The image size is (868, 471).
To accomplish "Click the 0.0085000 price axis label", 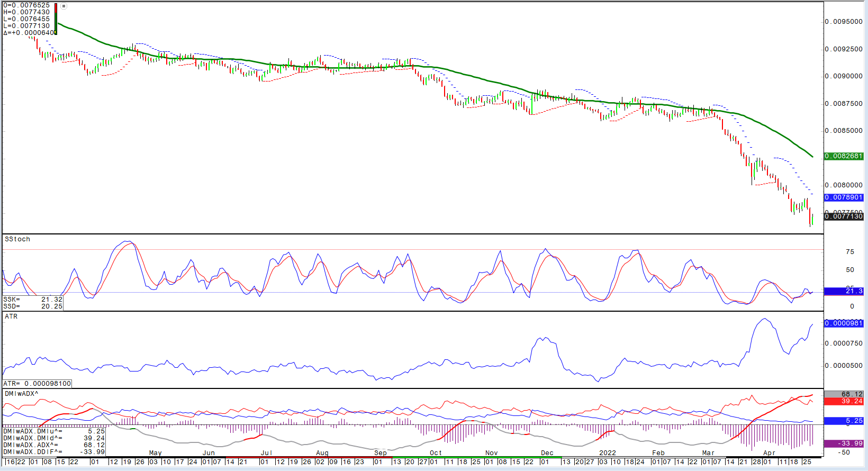I will (844, 131).
